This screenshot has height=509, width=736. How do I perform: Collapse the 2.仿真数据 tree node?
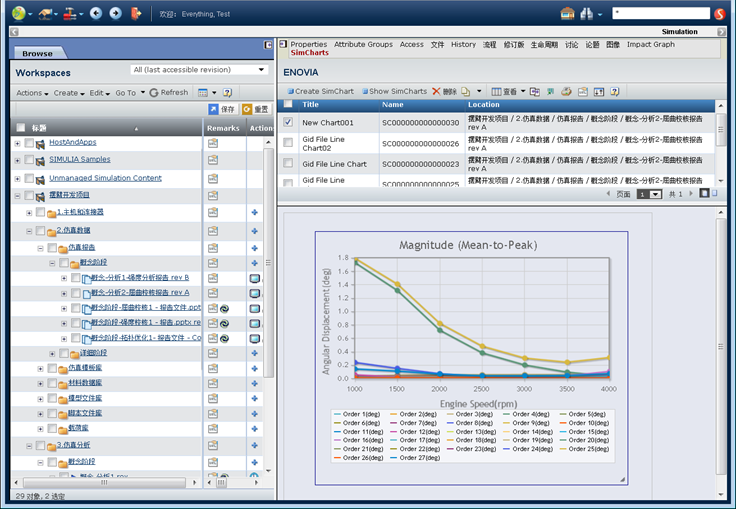(29, 231)
